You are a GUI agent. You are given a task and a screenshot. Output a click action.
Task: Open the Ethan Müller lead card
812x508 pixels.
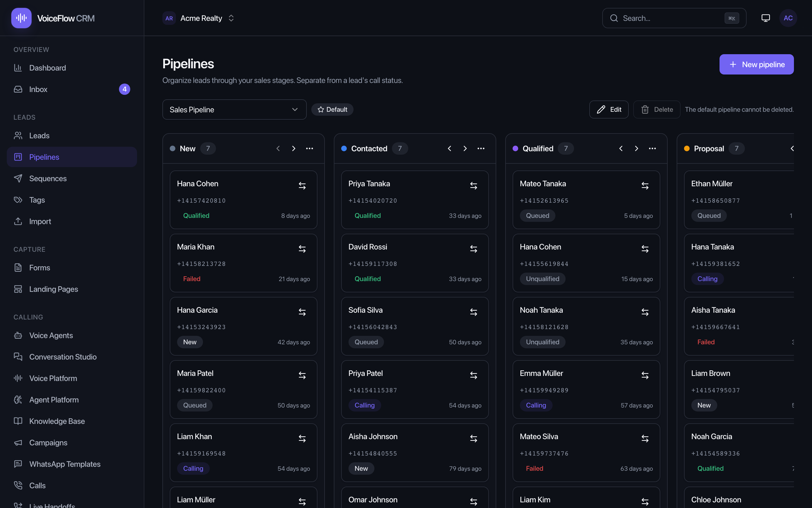(x=739, y=200)
